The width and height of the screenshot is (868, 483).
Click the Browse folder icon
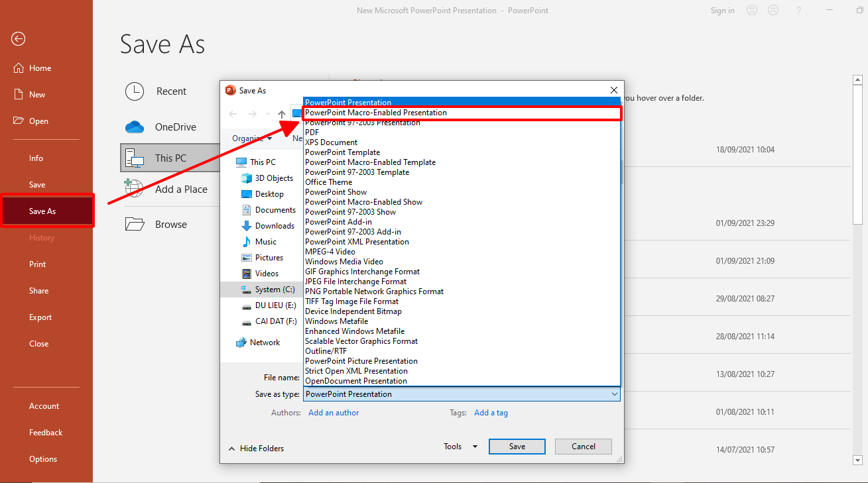tap(135, 224)
